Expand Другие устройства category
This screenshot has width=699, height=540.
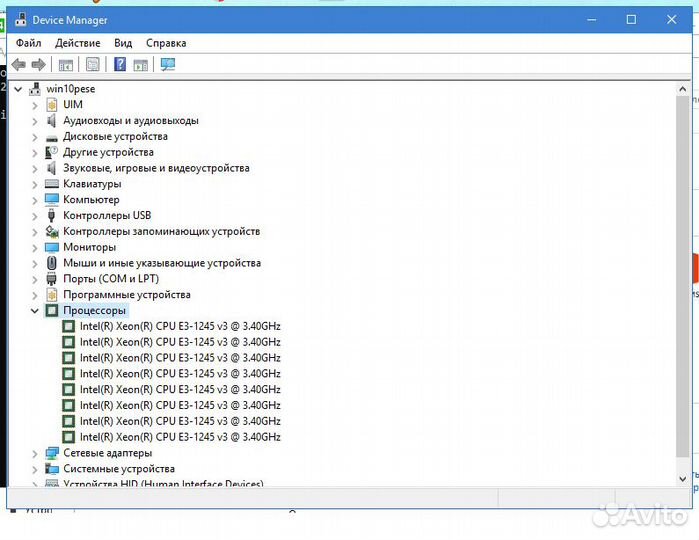tap(35, 153)
